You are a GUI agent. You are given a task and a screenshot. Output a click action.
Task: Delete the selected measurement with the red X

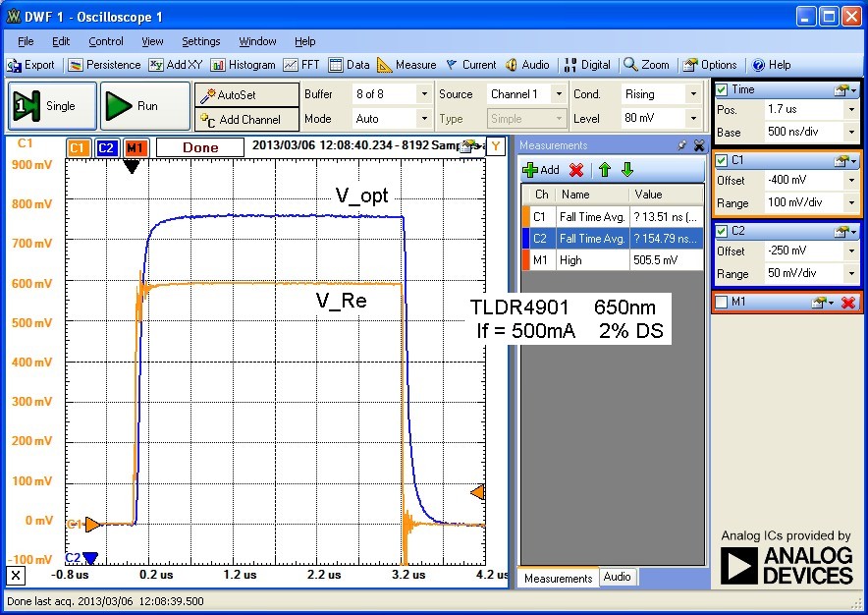point(576,169)
